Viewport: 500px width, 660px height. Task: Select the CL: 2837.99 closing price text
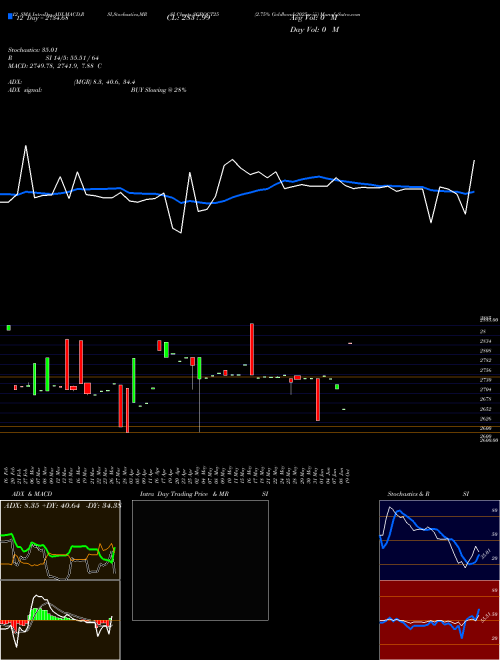(x=188, y=18)
